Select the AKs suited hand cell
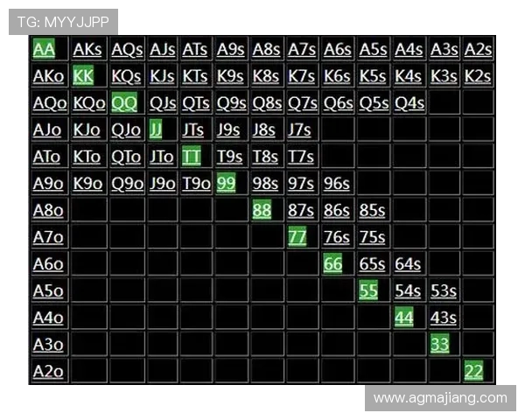The width and height of the screenshot is (525, 420). pos(87,50)
